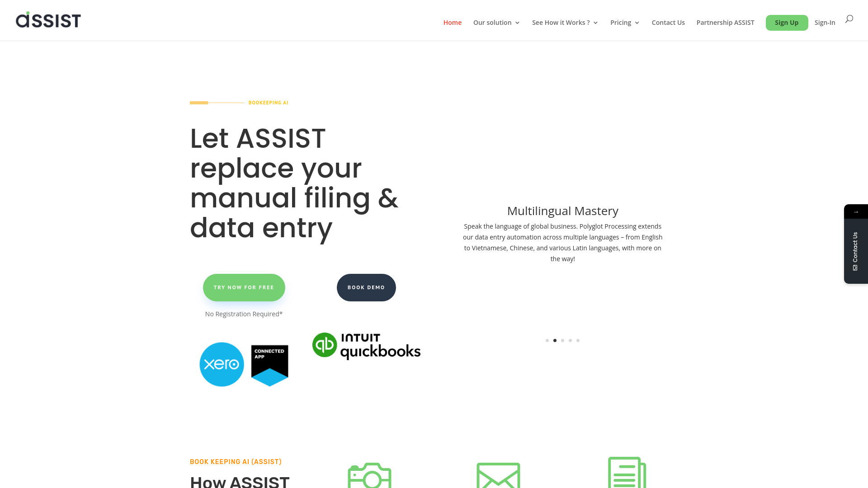Click the first carousel dot indicator
The image size is (868, 488).
pyautogui.click(x=547, y=340)
